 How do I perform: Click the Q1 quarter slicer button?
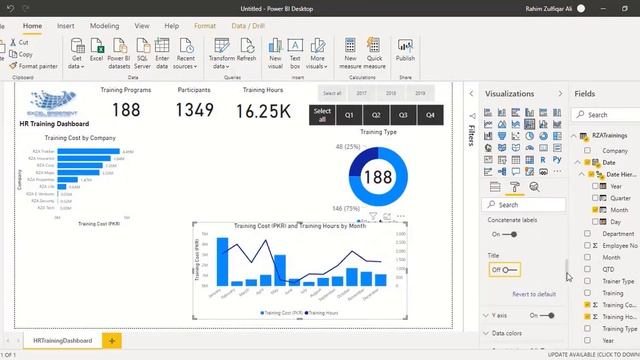pyautogui.click(x=349, y=115)
